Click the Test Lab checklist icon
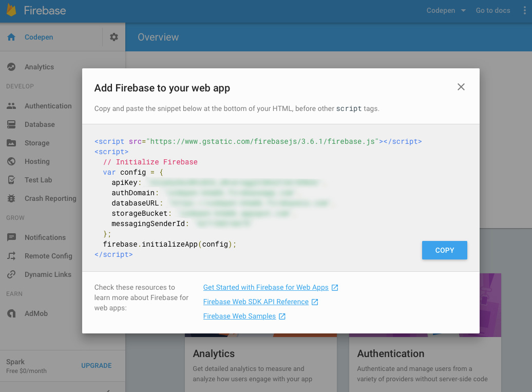The height and width of the screenshot is (392, 532). pyautogui.click(x=11, y=180)
